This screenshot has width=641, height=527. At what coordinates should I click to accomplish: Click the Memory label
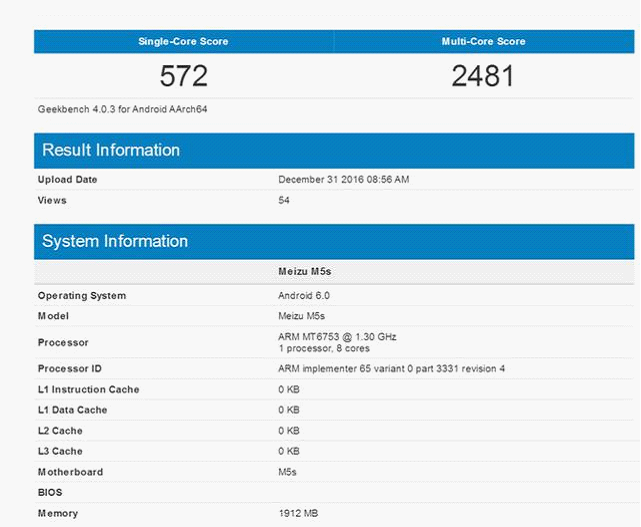pyautogui.click(x=58, y=514)
